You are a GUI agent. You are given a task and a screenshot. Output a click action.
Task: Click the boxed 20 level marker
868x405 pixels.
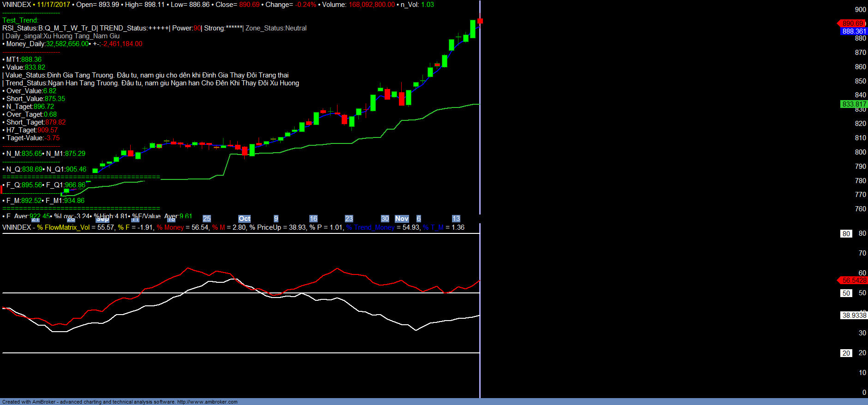pyautogui.click(x=846, y=353)
